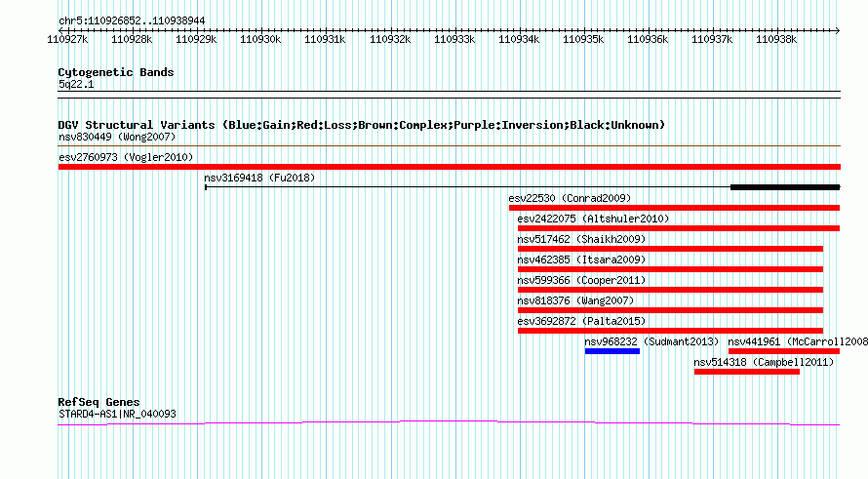Open variant nsv968232 (Sudmant2013) label
868x479 pixels.
[x=651, y=341]
